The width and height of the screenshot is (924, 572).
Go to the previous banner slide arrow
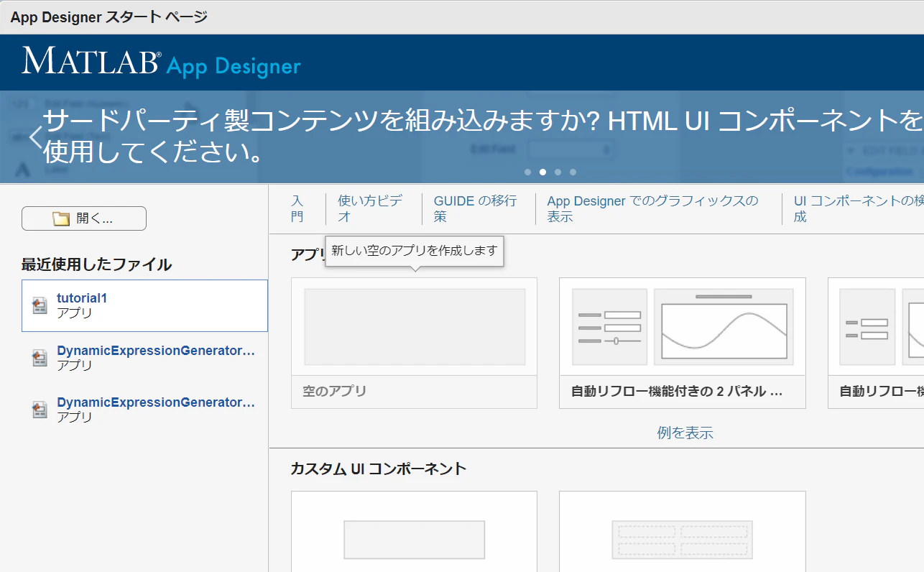click(x=36, y=137)
